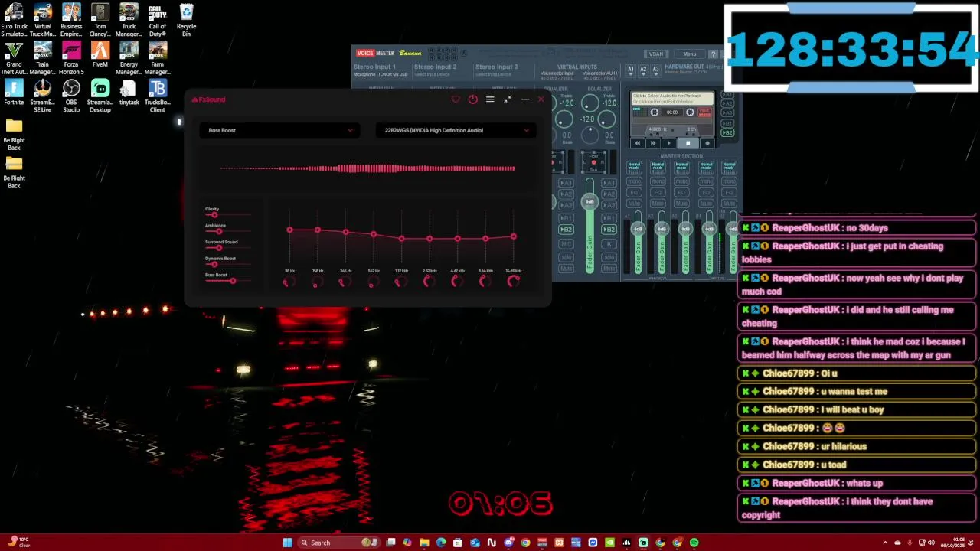Change the A1 master bus Normal mode selector
Screen dimensions: 980x551
[634, 167]
